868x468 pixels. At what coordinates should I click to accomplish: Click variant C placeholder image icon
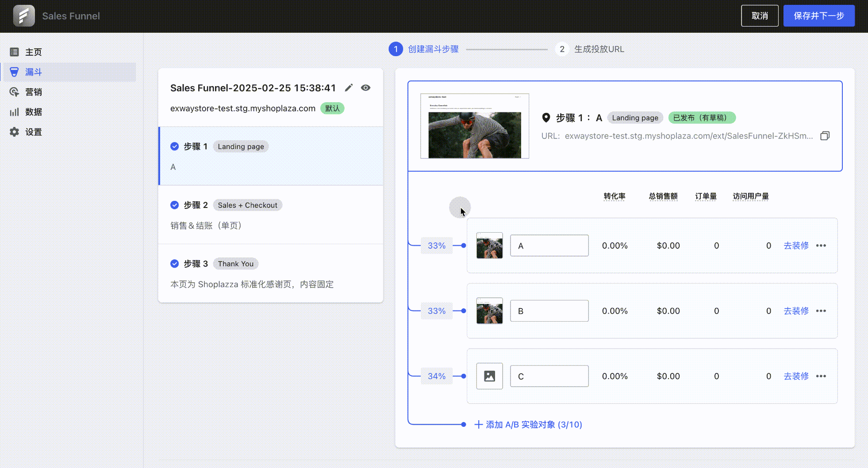[x=489, y=376]
